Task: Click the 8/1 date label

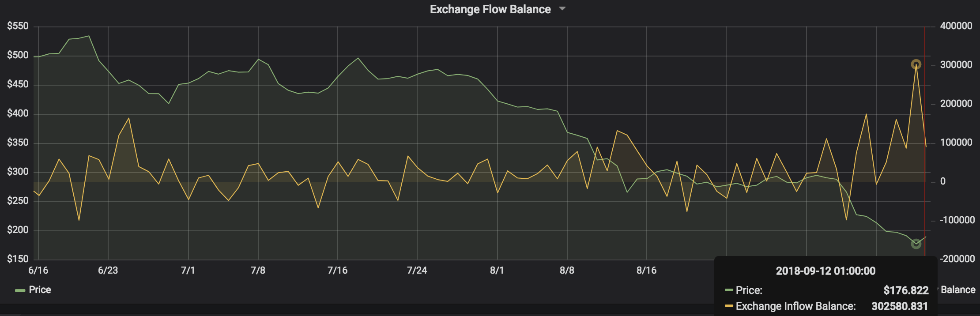Action: (x=497, y=271)
